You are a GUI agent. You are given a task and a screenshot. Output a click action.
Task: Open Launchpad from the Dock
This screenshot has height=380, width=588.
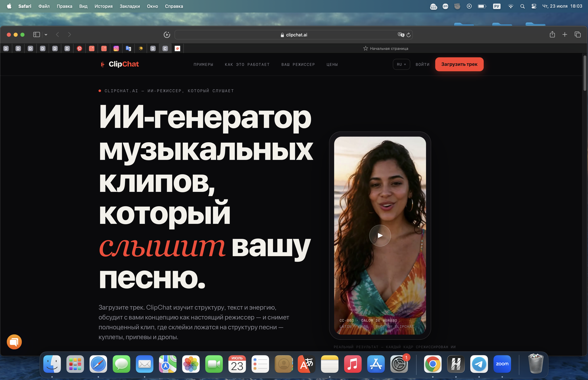click(x=75, y=364)
